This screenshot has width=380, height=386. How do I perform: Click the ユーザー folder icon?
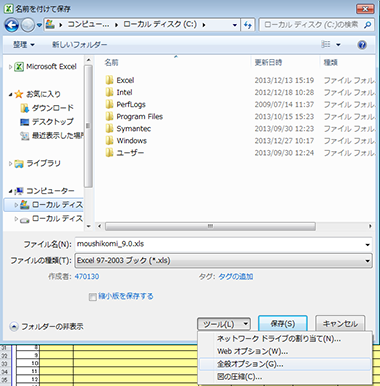click(x=109, y=153)
